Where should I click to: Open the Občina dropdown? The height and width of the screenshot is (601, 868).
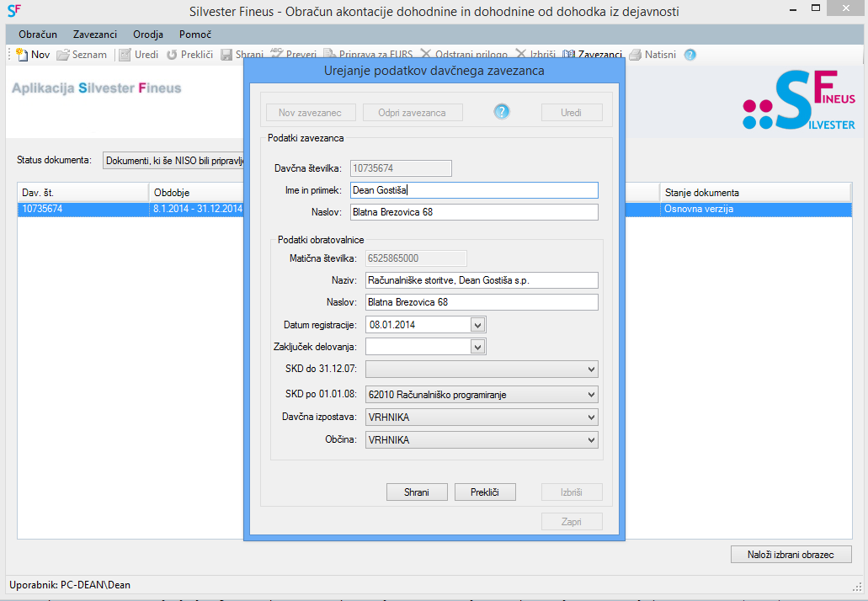[x=482, y=440]
